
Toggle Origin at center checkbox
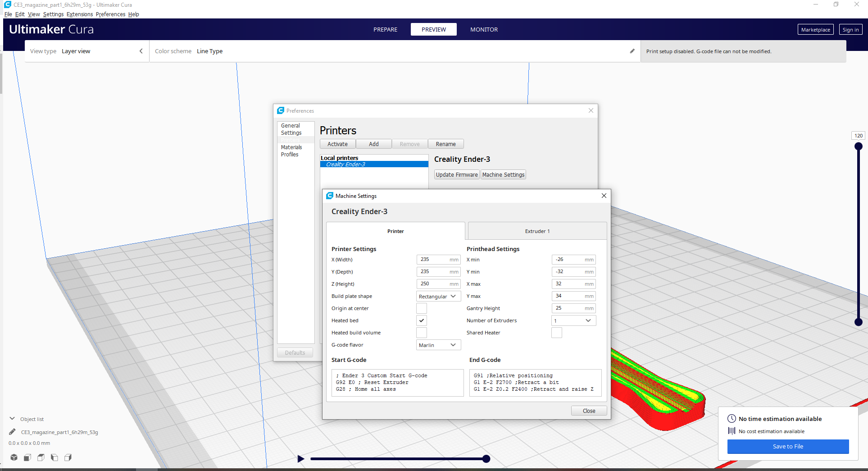(422, 308)
